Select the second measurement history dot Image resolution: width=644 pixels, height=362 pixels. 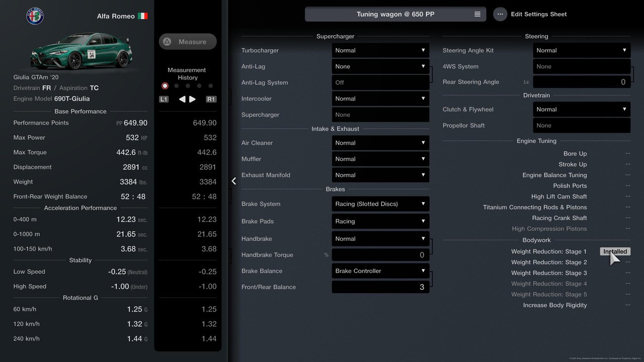pos(176,86)
